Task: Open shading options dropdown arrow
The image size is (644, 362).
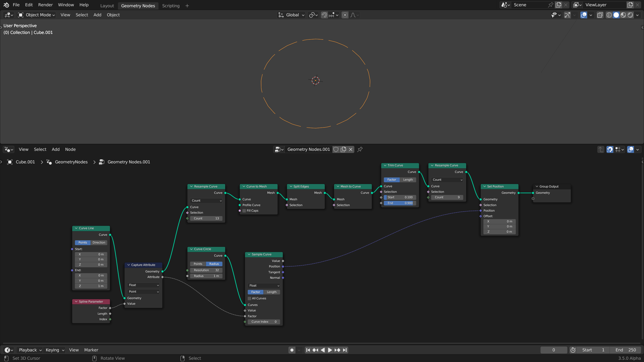Action: [x=637, y=15]
